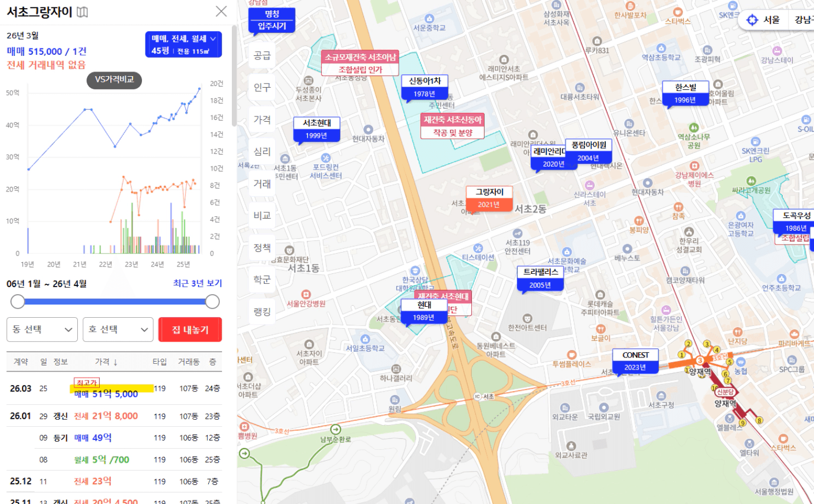Select the 서울안강병원 hospital icon
The height and width of the screenshot is (504, 814).
pos(306,294)
